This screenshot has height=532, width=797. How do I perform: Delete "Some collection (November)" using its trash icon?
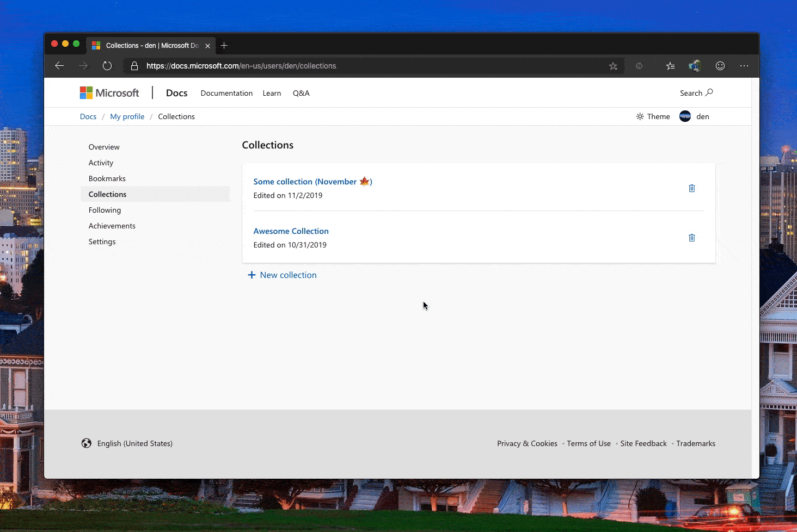(x=691, y=188)
